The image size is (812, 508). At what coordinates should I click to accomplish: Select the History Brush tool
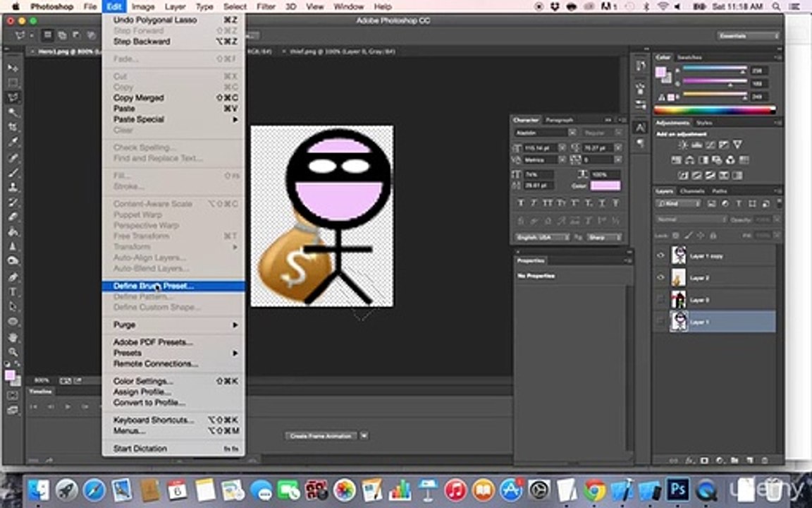click(13, 202)
